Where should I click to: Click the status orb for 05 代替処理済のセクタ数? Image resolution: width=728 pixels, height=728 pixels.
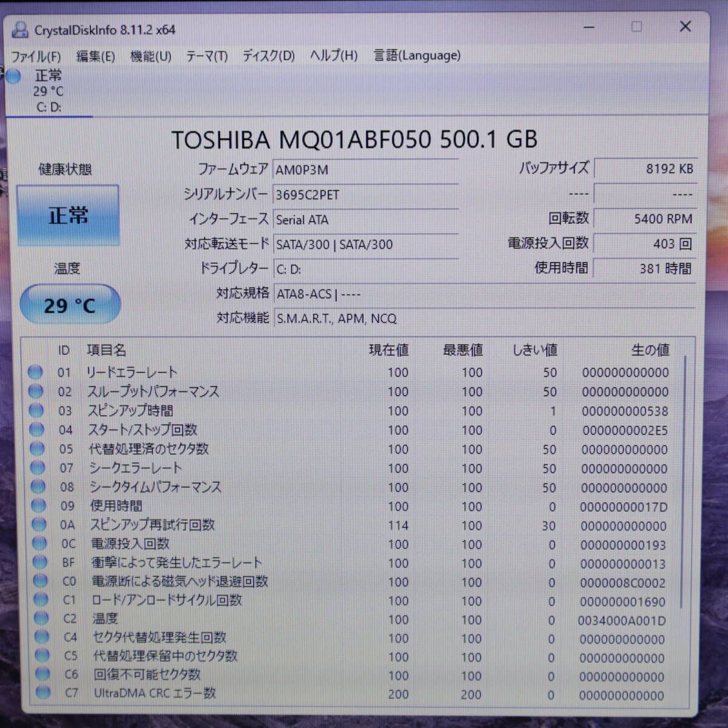(38, 449)
